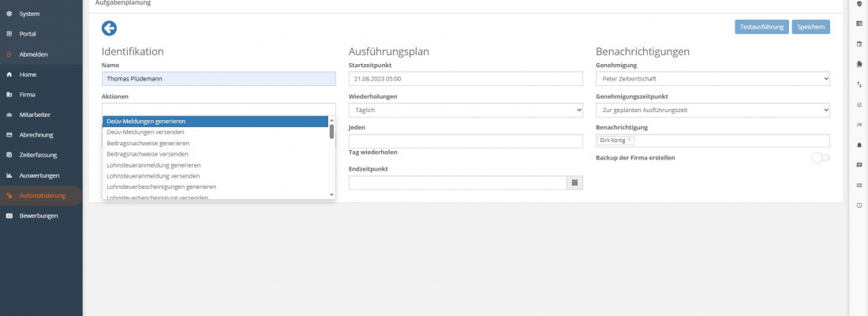The width and height of the screenshot is (868, 316).
Task: Open the Abrechnung text link in sidebar
Action: [36, 135]
